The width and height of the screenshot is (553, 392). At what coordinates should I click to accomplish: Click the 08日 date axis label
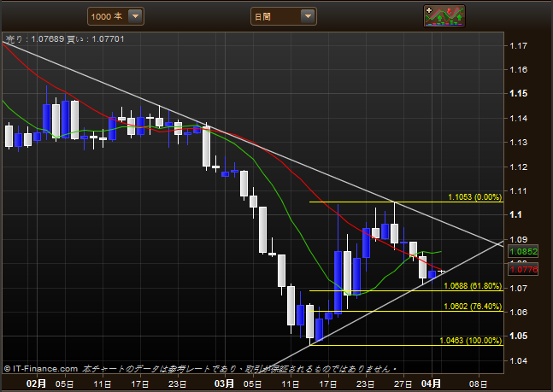click(478, 384)
